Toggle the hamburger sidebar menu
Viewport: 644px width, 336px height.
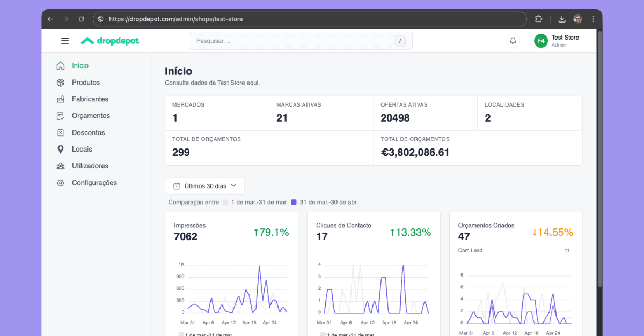65,41
